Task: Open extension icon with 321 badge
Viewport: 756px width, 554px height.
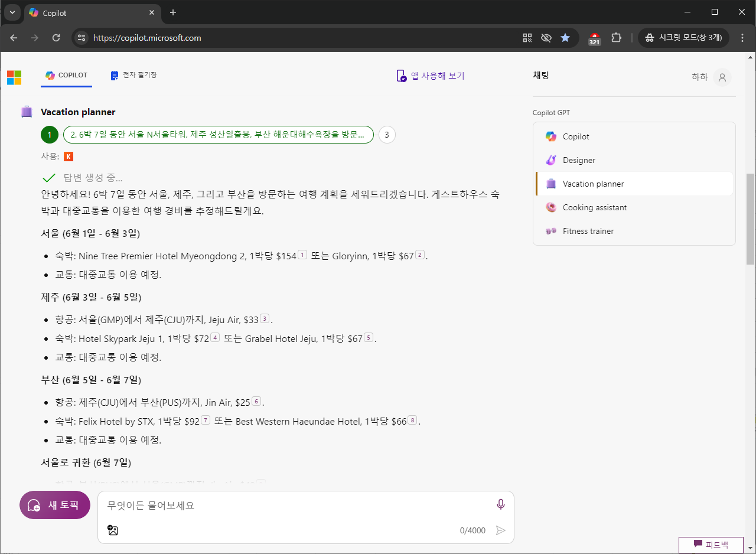Action: (x=595, y=38)
